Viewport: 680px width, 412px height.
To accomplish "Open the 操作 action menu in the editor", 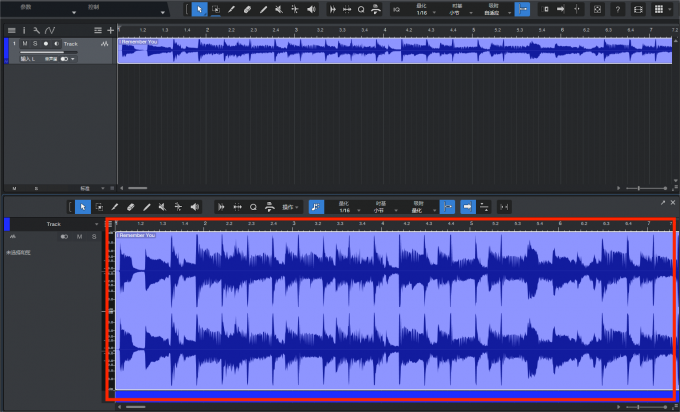I will pos(291,207).
